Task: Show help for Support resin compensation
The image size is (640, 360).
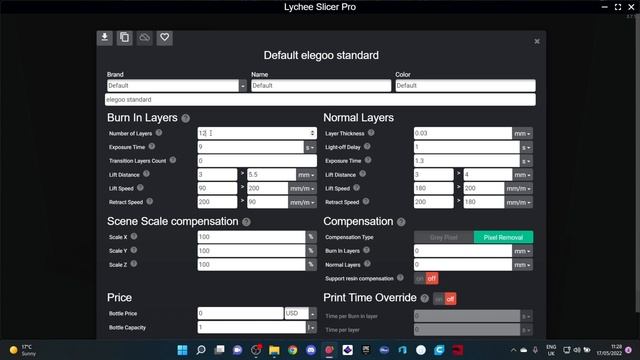Action: coord(400,278)
